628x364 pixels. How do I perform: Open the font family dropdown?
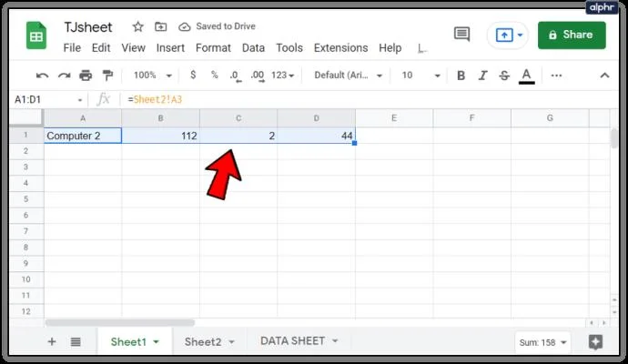[x=348, y=76]
